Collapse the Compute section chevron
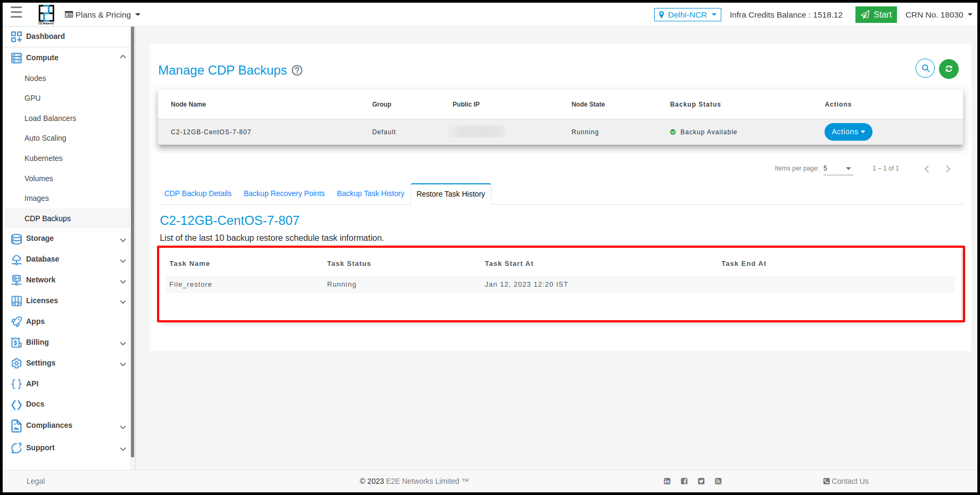980x495 pixels. (123, 57)
